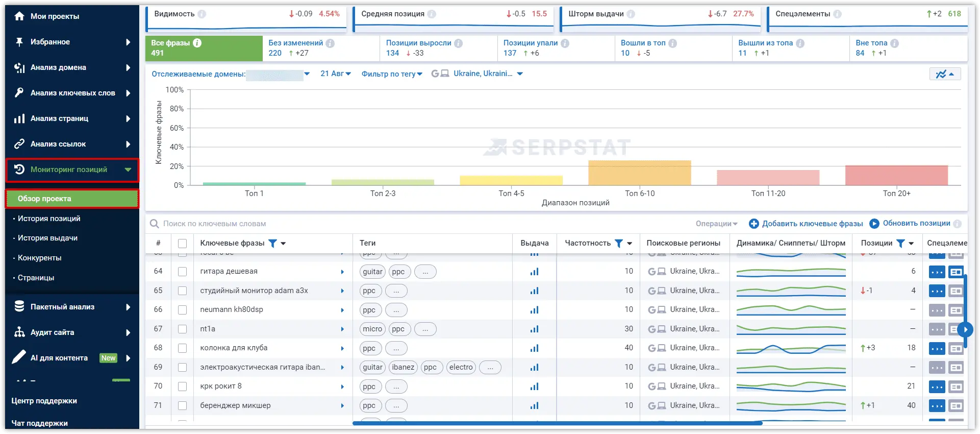Click the blue arrow circle at the table's right edge

(965, 329)
